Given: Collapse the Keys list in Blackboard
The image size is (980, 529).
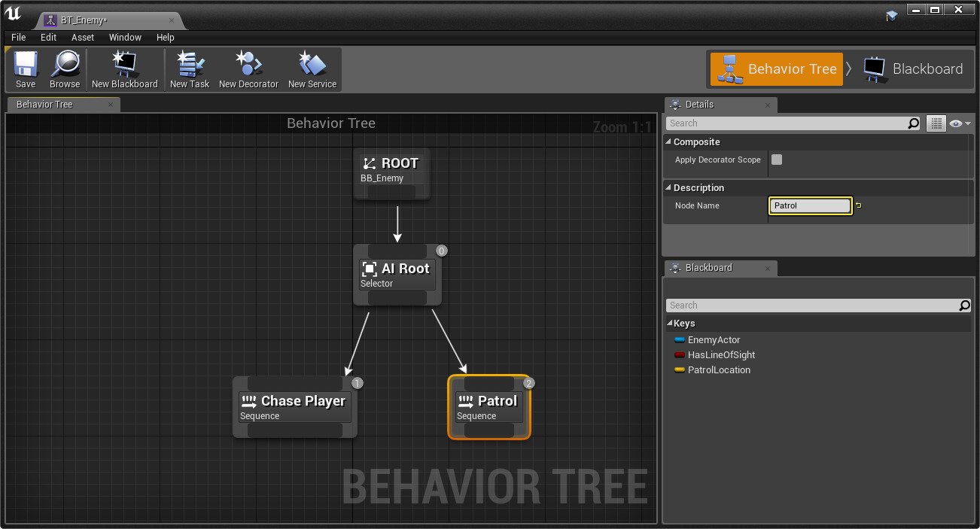Looking at the screenshot, I should pyautogui.click(x=671, y=323).
